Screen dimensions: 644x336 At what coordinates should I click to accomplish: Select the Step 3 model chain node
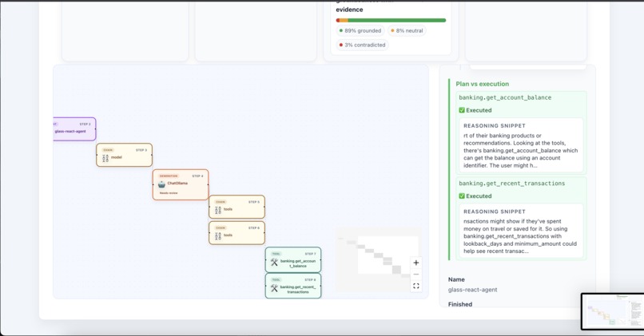pyautogui.click(x=125, y=155)
